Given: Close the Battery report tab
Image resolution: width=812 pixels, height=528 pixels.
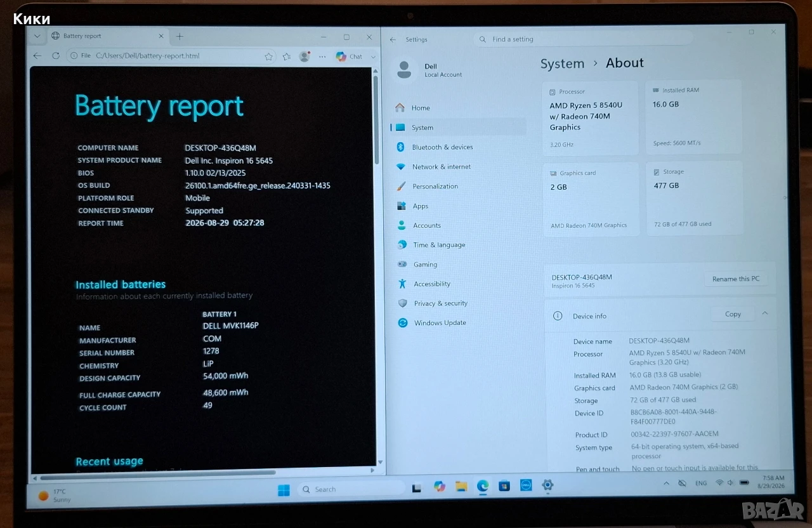Looking at the screenshot, I should point(161,36).
